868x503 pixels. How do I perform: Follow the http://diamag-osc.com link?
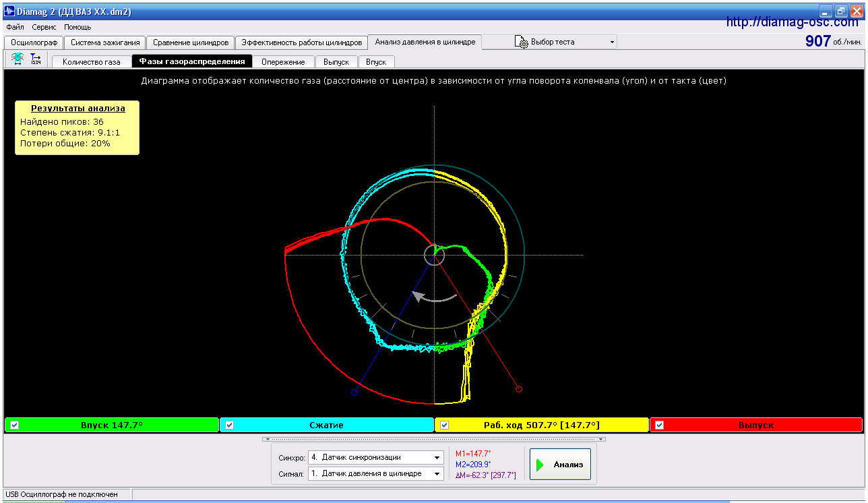pos(792,22)
